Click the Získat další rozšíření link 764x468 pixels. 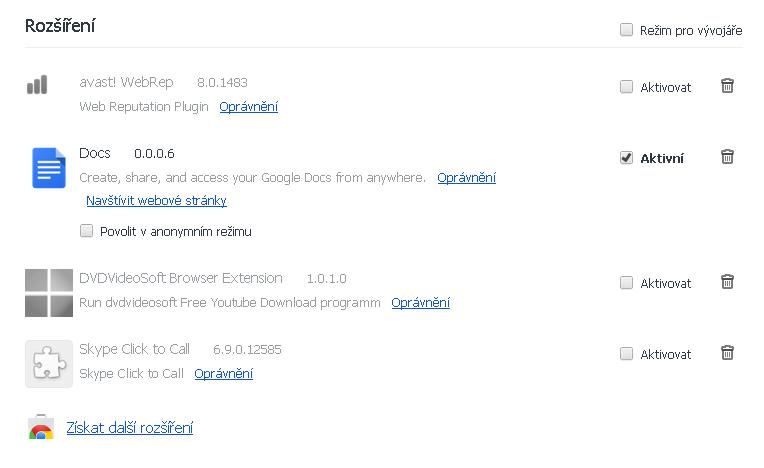point(129,428)
